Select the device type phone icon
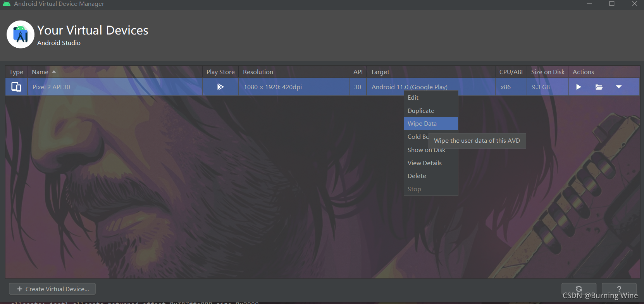Screen dimensions: 644x304 (x=16, y=87)
